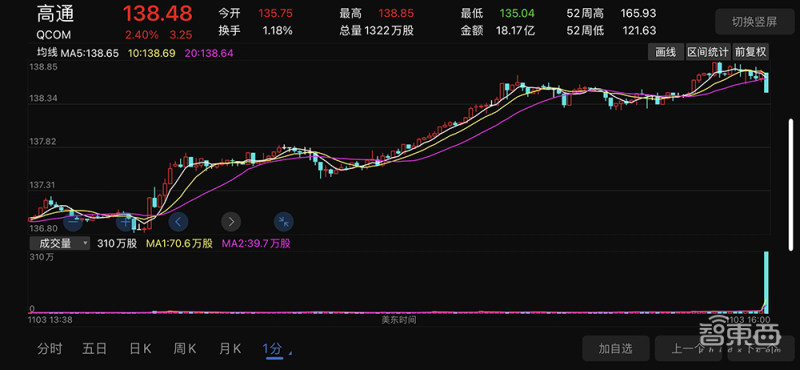Click the current price 138.48
The image size is (800, 370).
click(x=158, y=14)
